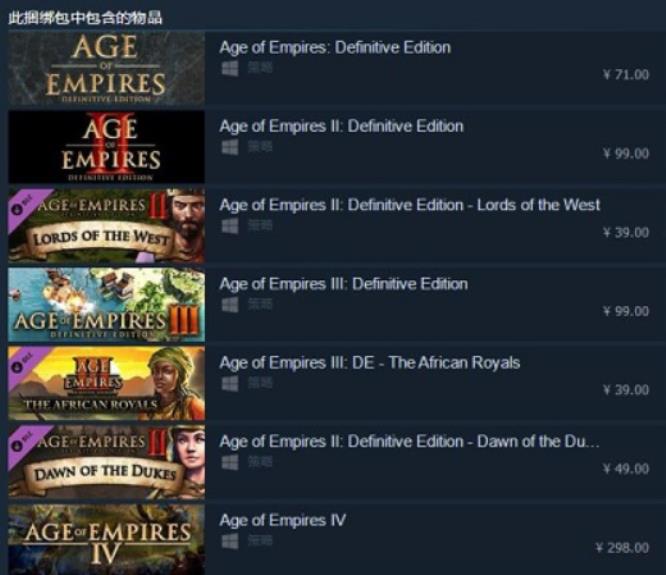Click the ¥ 49.00 price for Dawn of the Dukes

[626, 469]
